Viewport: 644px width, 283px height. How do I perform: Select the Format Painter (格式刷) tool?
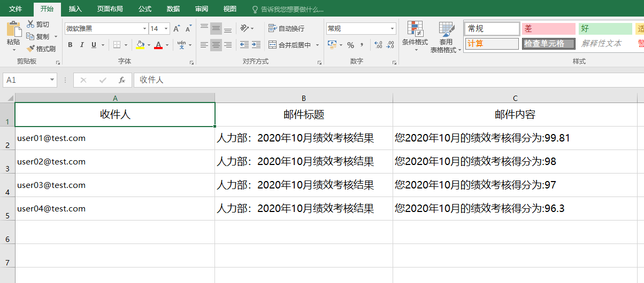point(41,49)
